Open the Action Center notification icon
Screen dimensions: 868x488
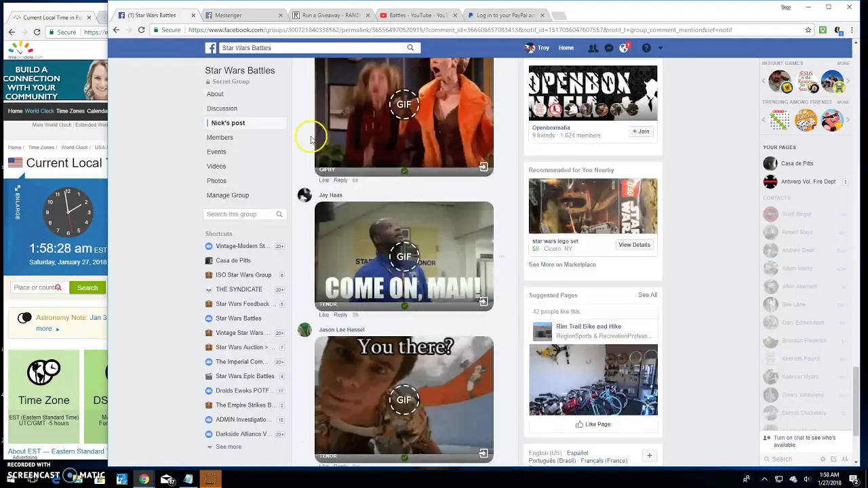(x=854, y=479)
